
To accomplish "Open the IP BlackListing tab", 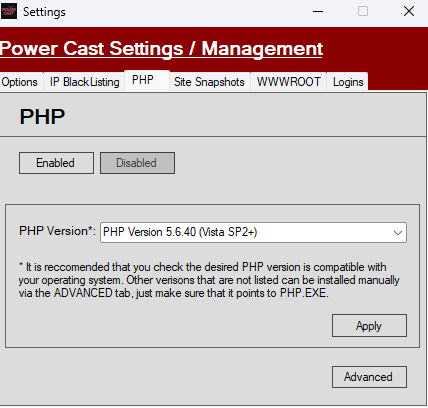I will 84,82.
